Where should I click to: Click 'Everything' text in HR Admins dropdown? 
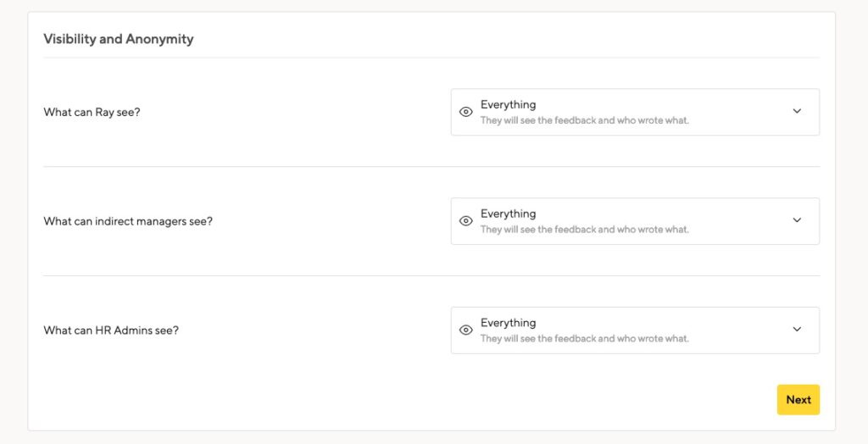click(509, 323)
